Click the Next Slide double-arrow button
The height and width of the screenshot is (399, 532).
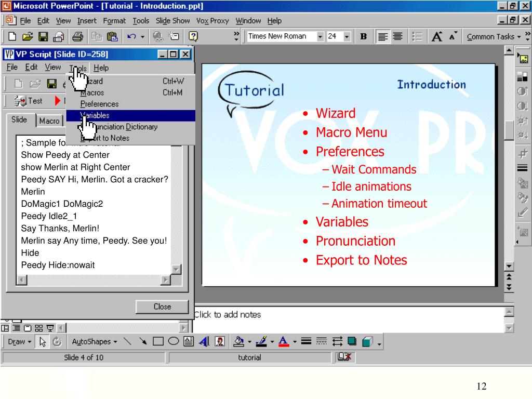coord(509,287)
